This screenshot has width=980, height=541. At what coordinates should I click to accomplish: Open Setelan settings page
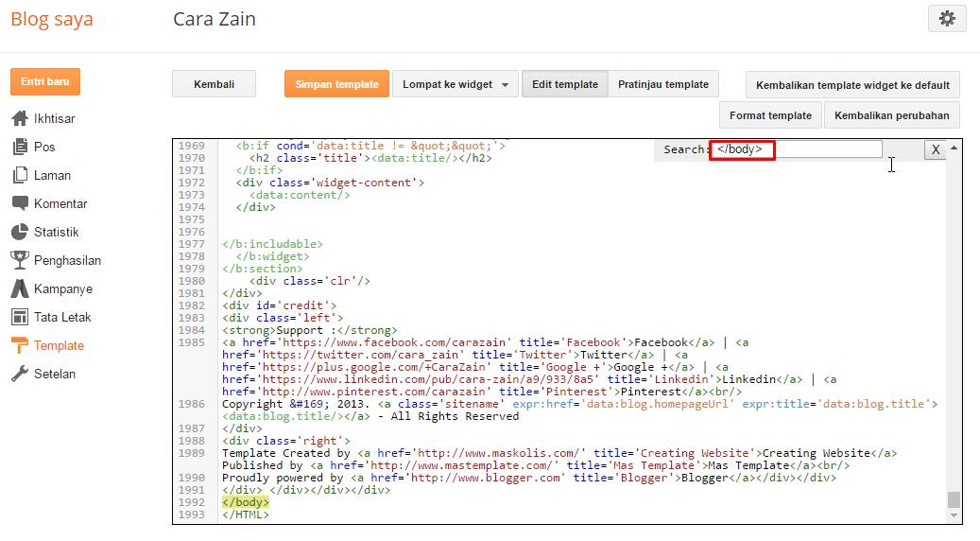pos(55,374)
